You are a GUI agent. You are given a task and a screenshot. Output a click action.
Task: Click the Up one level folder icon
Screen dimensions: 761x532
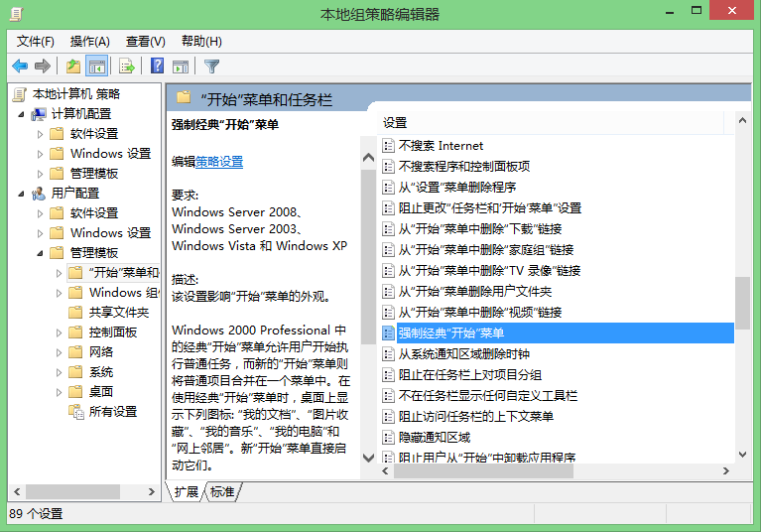pos(72,66)
